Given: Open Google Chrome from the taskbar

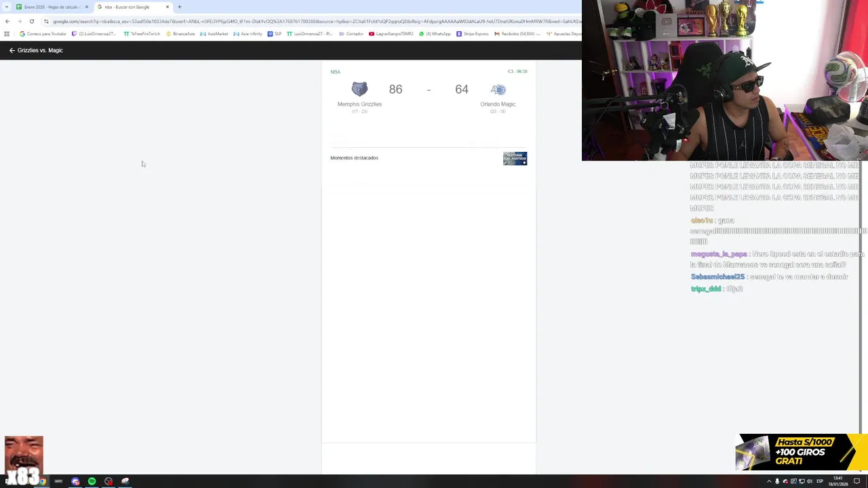Looking at the screenshot, I should [x=41, y=481].
